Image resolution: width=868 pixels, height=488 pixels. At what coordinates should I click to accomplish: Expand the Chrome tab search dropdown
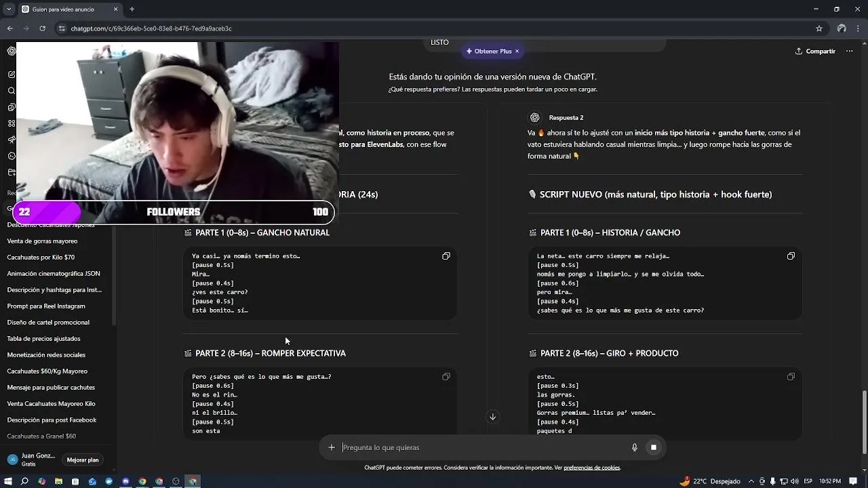9,9
